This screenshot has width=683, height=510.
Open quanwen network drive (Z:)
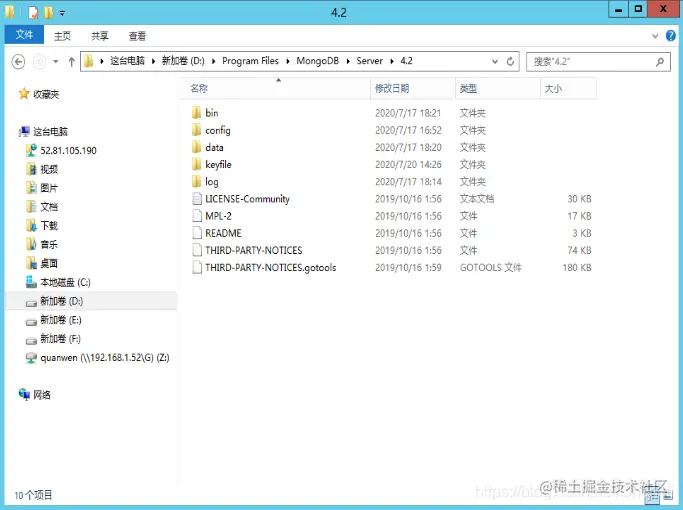(x=105, y=358)
